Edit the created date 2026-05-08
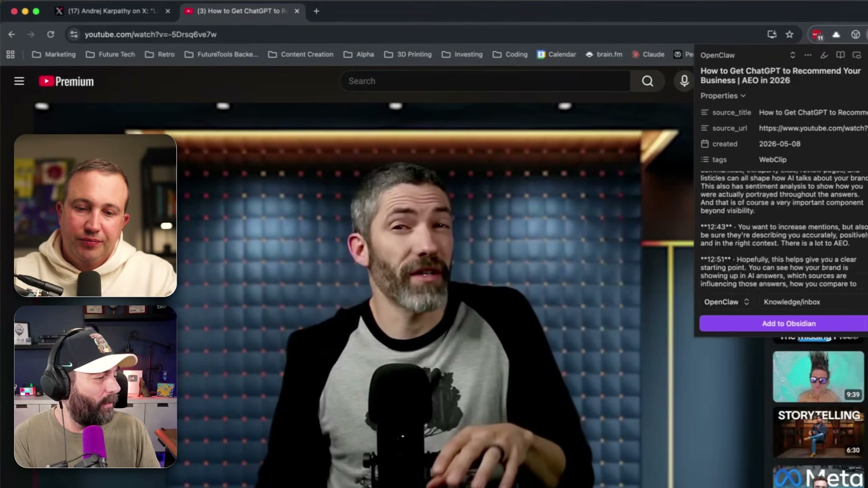The width and height of the screenshot is (868, 488). (x=779, y=144)
